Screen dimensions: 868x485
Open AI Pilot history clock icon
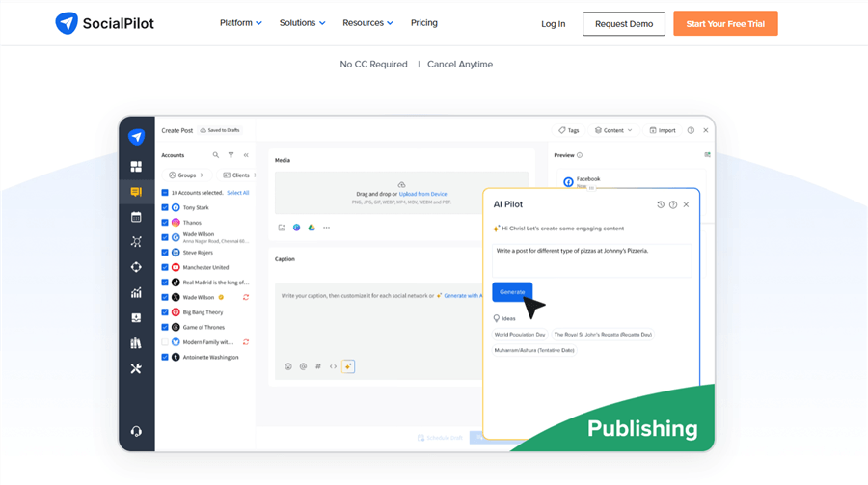coord(661,204)
